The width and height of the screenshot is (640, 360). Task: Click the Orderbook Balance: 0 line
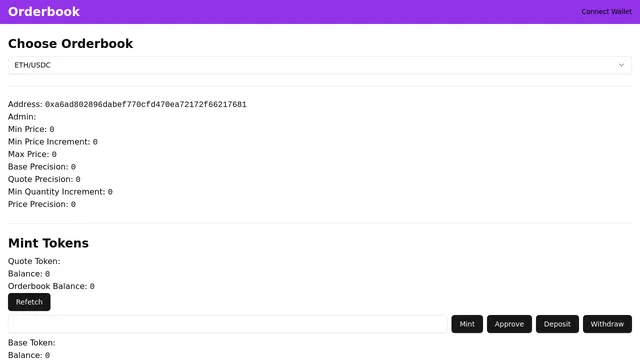51,286
